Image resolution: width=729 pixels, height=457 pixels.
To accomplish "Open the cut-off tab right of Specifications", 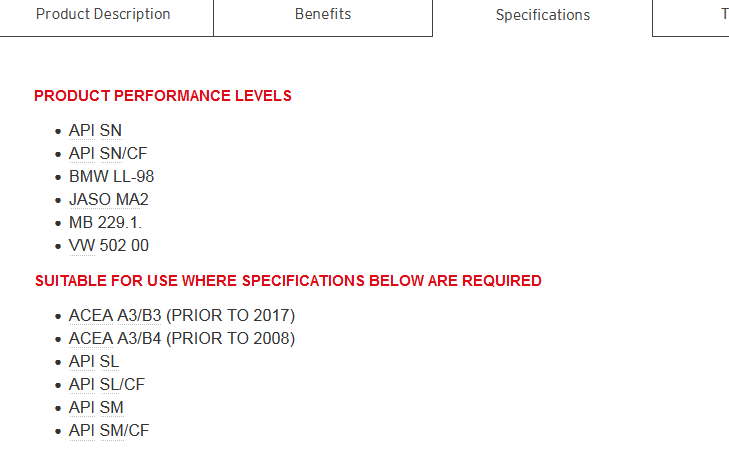I will pyautogui.click(x=720, y=15).
